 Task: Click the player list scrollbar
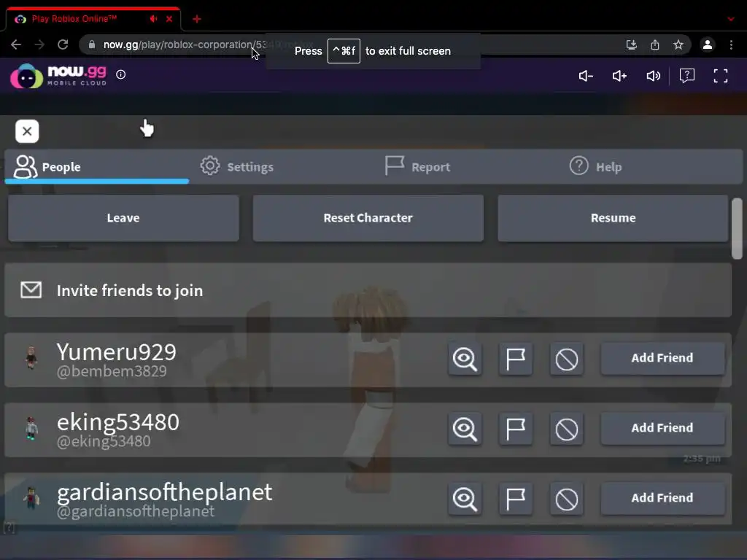(737, 228)
